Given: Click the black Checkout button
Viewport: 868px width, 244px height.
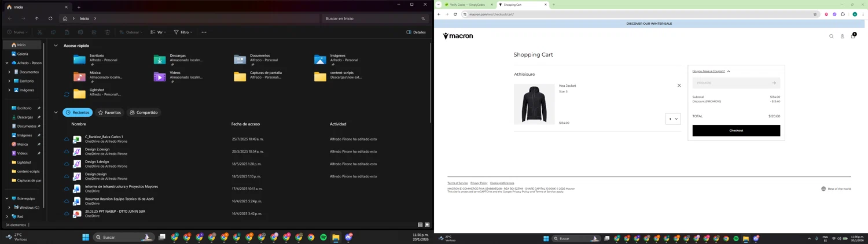Looking at the screenshot, I should tap(736, 131).
